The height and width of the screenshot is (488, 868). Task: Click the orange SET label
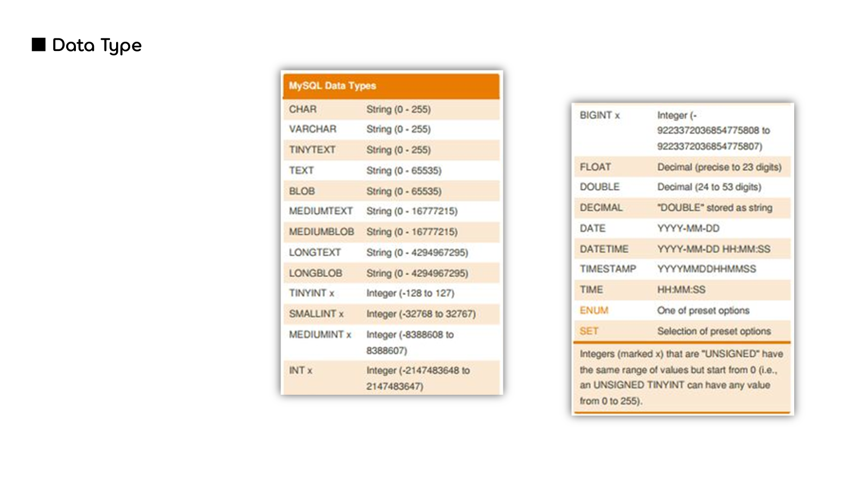click(589, 331)
